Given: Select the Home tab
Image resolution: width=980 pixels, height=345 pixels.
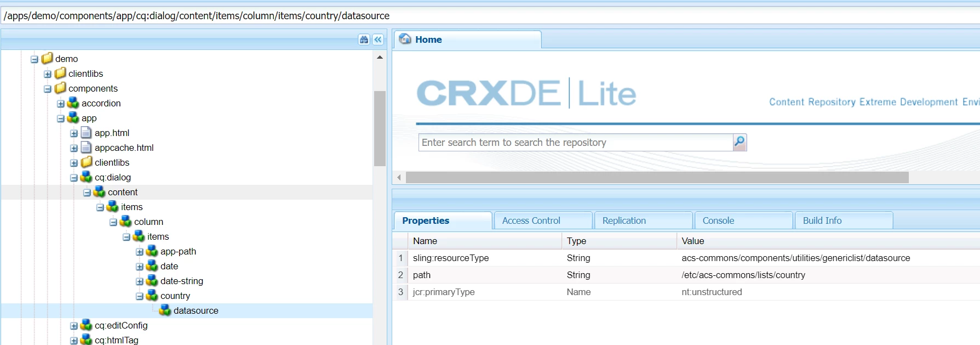Looking at the screenshot, I should pos(467,39).
